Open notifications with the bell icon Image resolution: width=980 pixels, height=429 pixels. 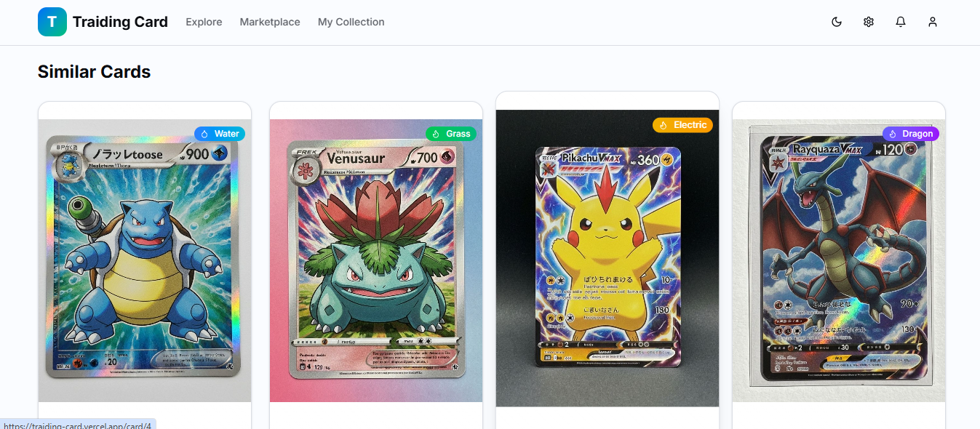(901, 22)
